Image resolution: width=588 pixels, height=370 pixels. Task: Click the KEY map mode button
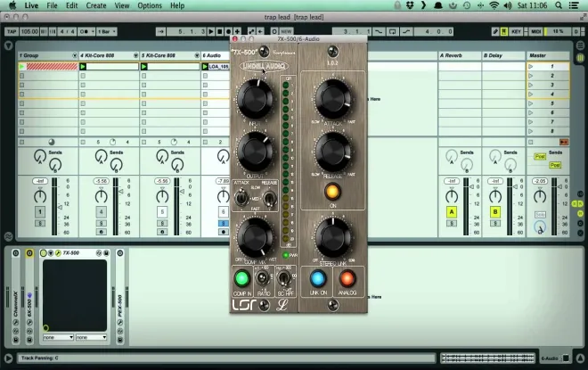click(x=516, y=31)
